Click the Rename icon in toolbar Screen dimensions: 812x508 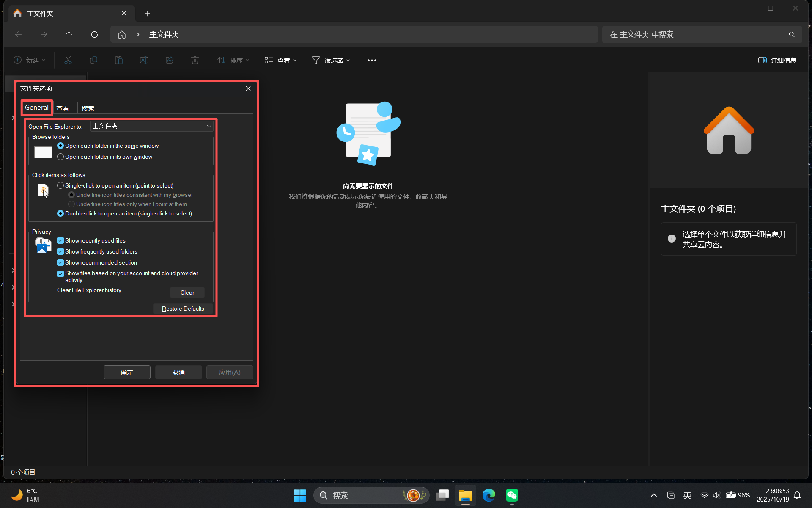pyautogui.click(x=144, y=60)
